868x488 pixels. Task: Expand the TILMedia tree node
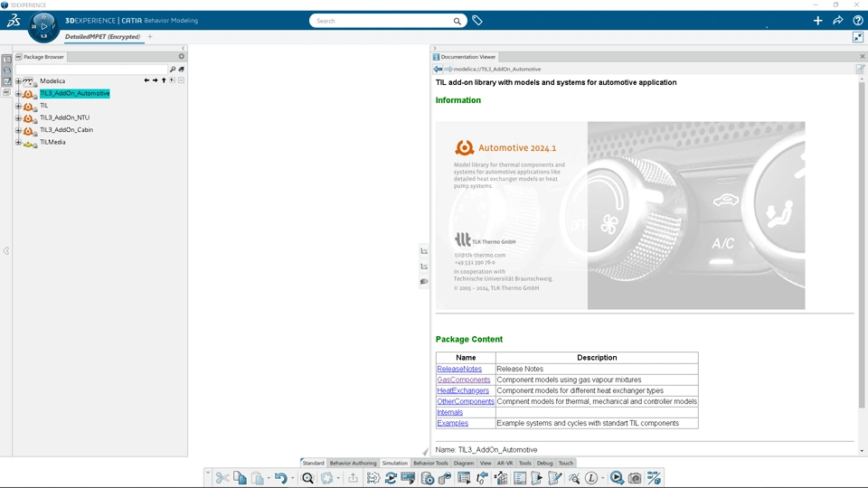click(18, 142)
